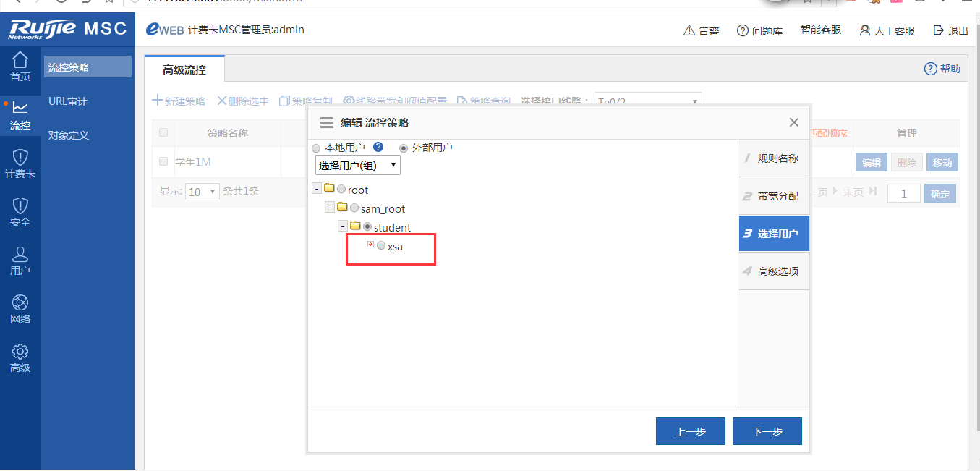980x471 pixels.
Task: Open the 选择用户(组) dropdown
Action: pos(358,165)
